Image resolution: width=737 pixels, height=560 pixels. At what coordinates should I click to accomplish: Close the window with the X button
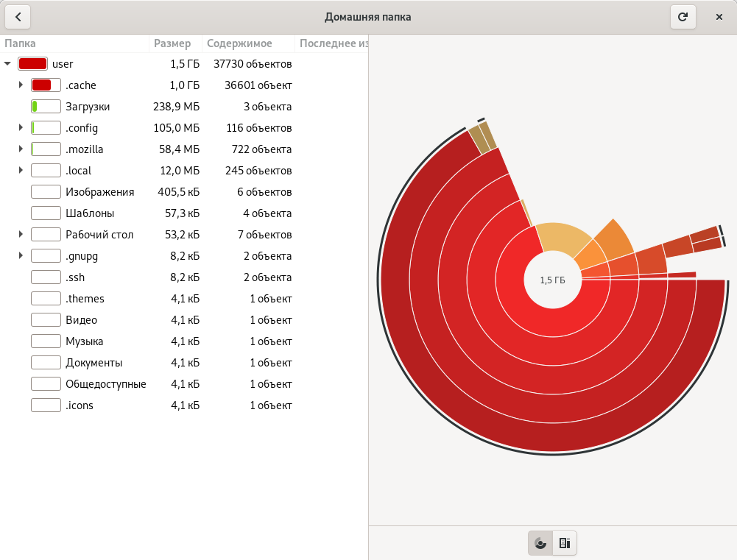[719, 17]
